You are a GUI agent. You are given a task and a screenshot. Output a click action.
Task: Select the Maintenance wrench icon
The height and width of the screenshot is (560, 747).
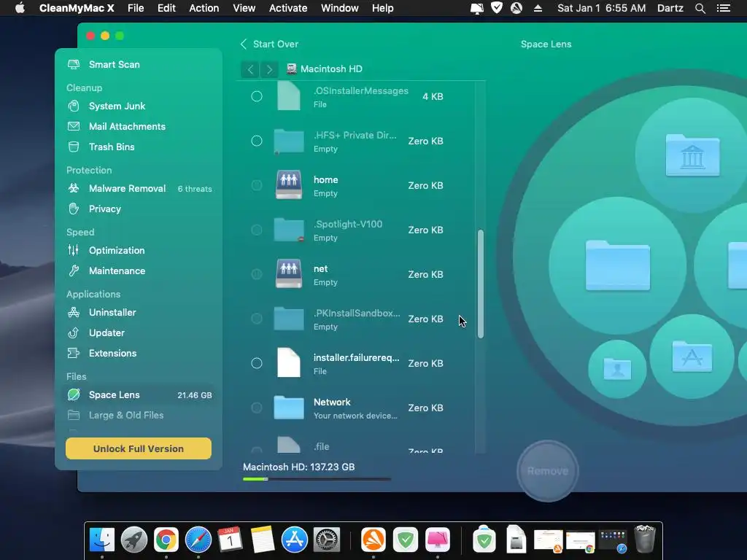[74, 271]
